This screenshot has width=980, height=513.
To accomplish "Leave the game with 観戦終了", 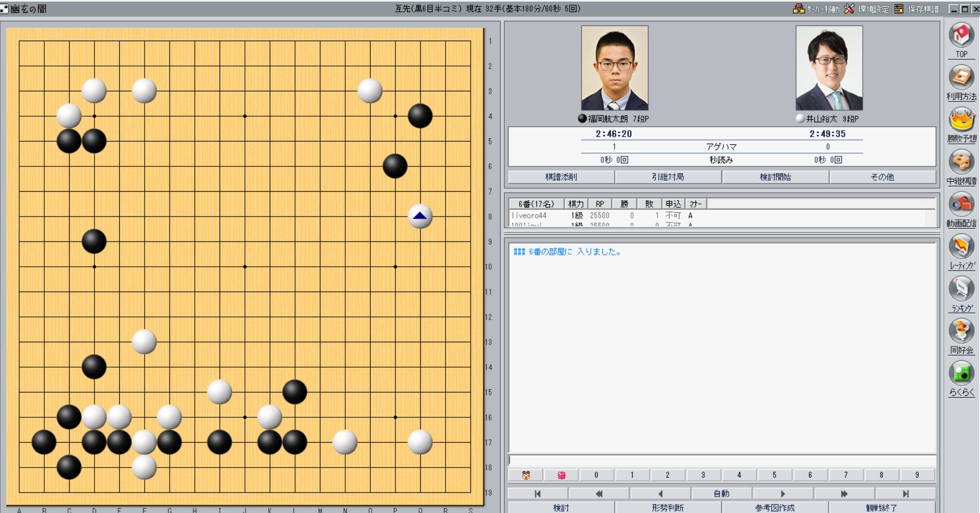I will pos(882,508).
